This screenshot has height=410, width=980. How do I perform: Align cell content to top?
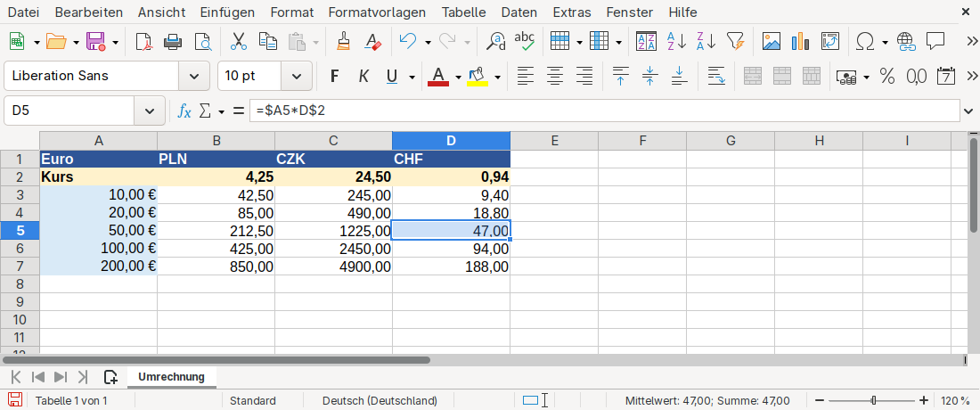point(621,77)
